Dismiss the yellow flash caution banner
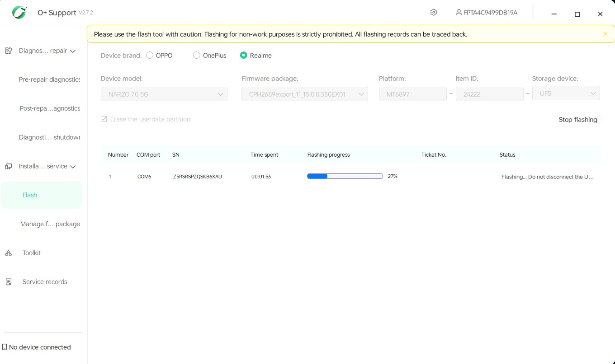The height and width of the screenshot is (364, 615). [605, 34]
